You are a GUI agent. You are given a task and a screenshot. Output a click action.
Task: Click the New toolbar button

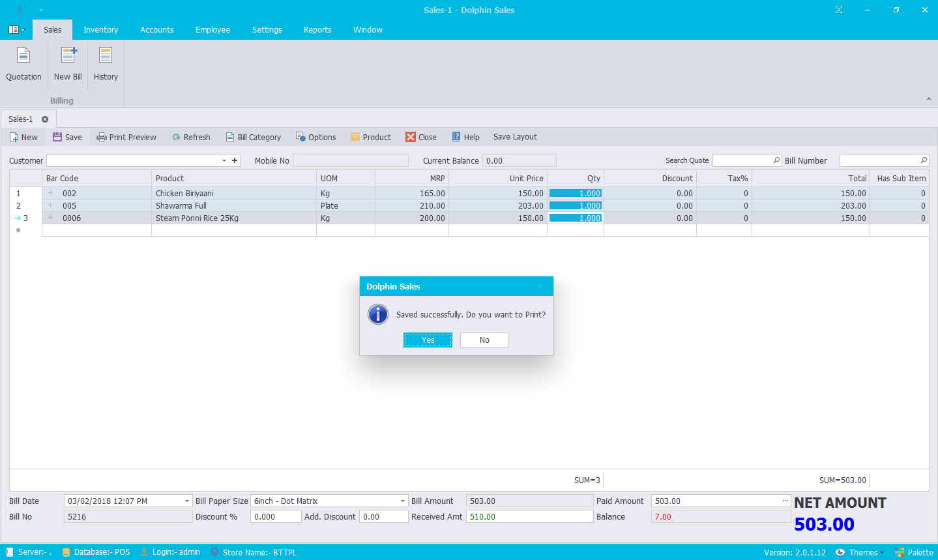click(23, 137)
